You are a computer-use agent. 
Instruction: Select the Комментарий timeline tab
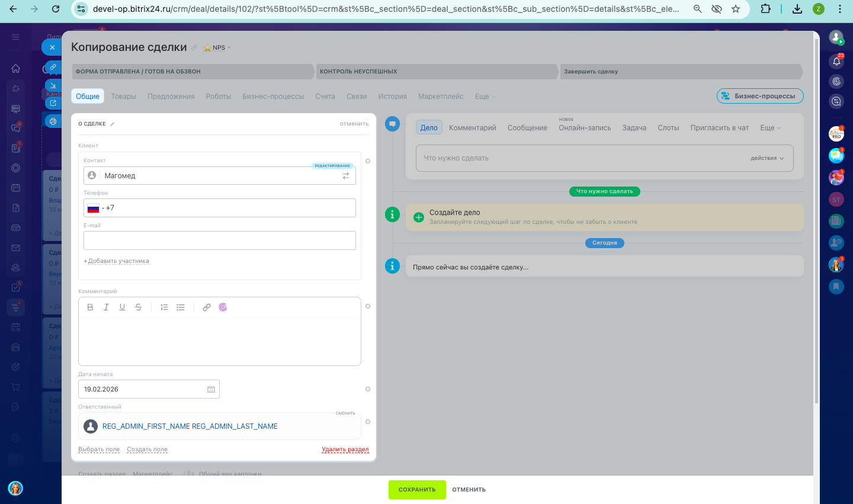point(473,128)
